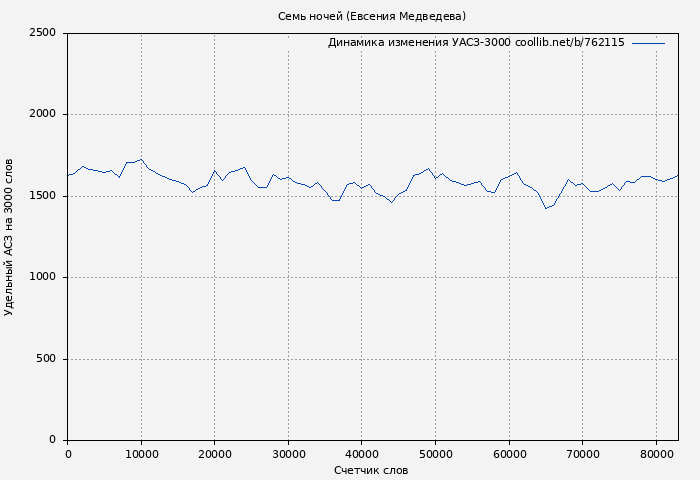Viewport: 700px width, 480px height.
Task: Click the vertical axis label "Удельный АСЗ"
Action: tap(10, 237)
